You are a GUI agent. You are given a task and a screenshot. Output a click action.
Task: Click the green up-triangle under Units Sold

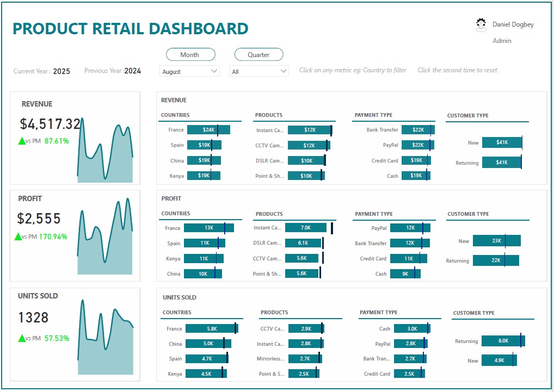(x=22, y=338)
